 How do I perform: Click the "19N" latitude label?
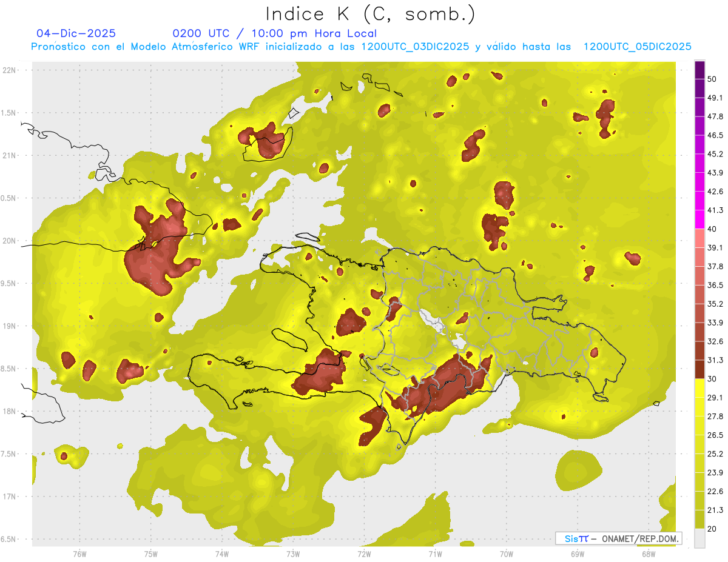click(9, 326)
